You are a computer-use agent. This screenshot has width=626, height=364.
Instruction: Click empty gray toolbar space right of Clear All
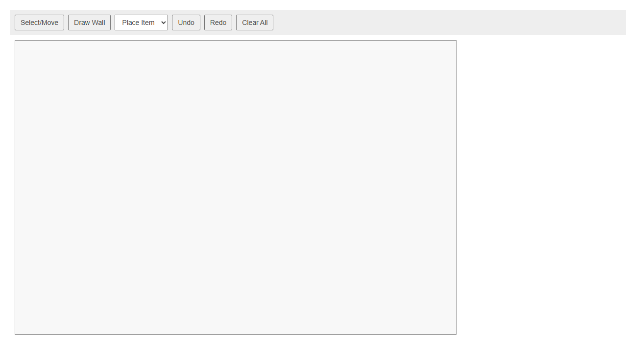[x=441, y=23]
